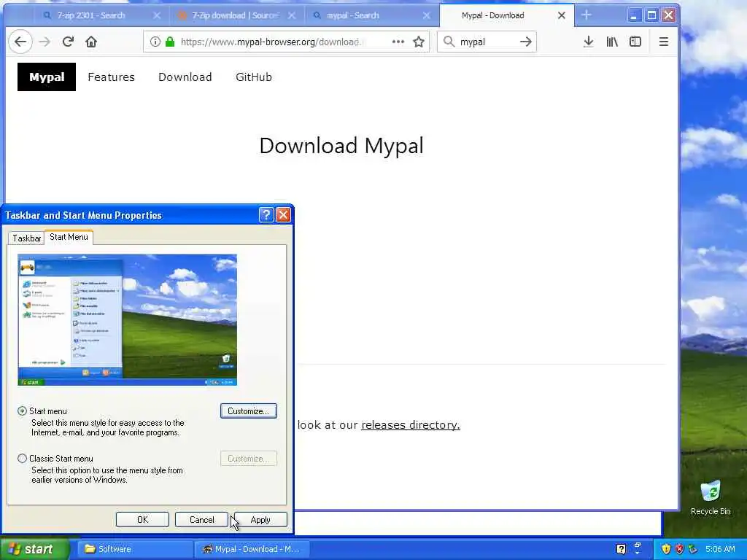Viewport: 747px width, 560px height.
Task: Click the red shield alert tray icon
Action: click(679, 549)
